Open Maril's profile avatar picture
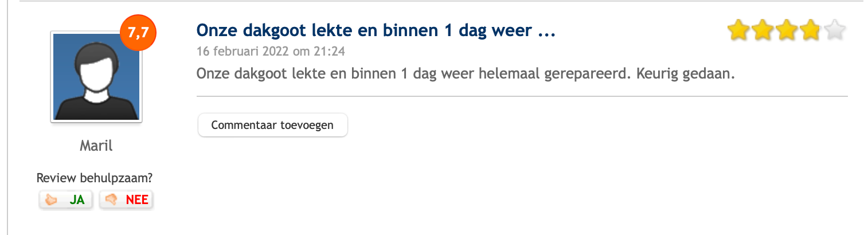Screen dimensions: 868x235 [x=96, y=76]
